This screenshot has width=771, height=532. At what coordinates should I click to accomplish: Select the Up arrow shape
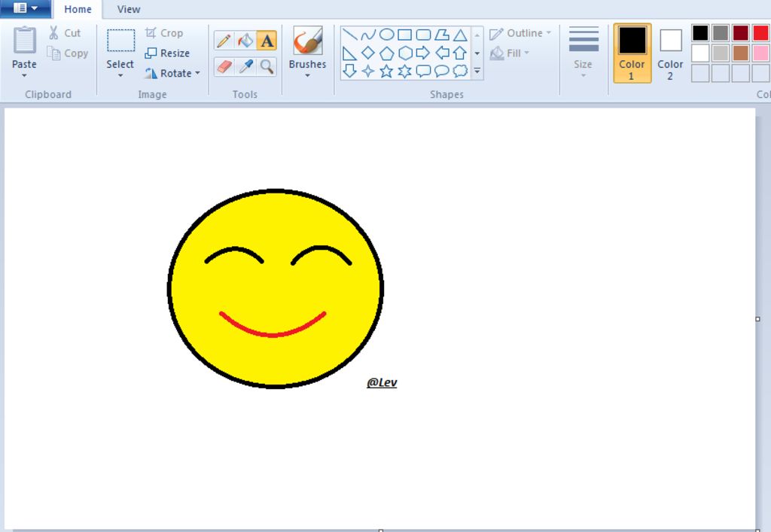point(460,53)
